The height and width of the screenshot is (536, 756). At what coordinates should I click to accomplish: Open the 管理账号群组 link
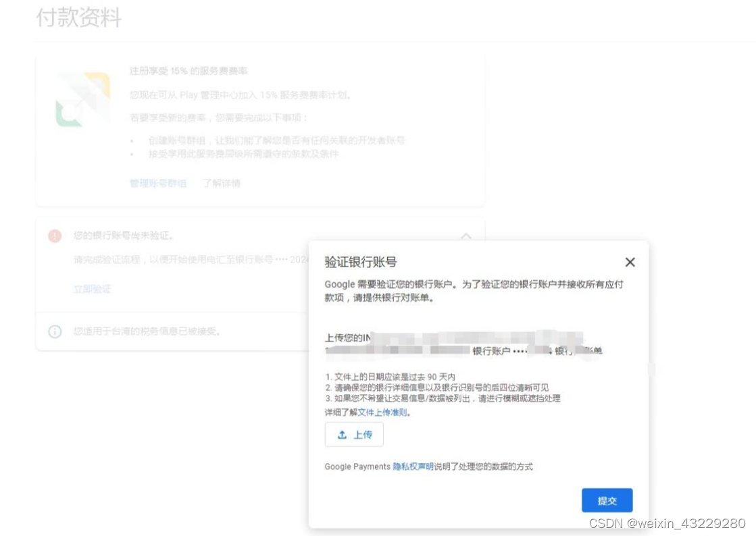coord(157,183)
